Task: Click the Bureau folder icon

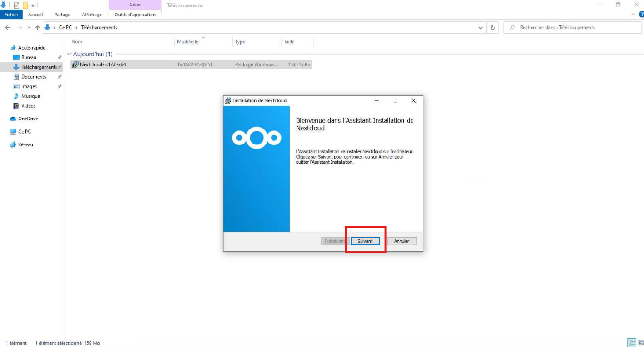Action: [16, 57]
